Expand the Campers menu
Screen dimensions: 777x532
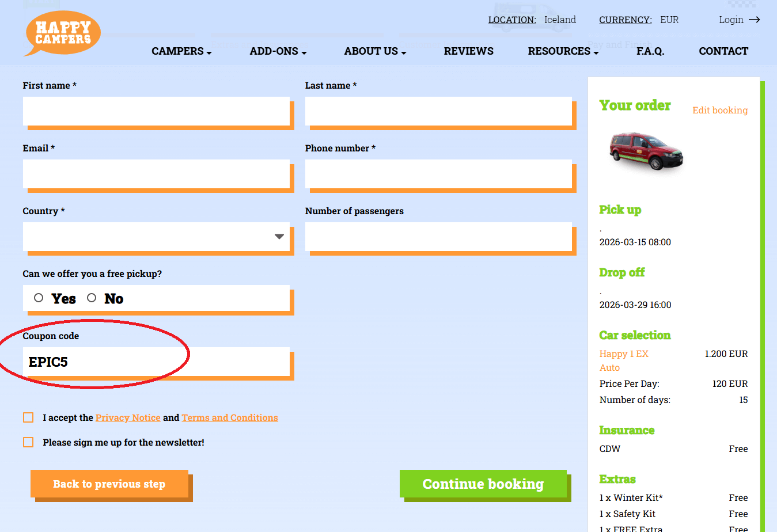(181, 51)
